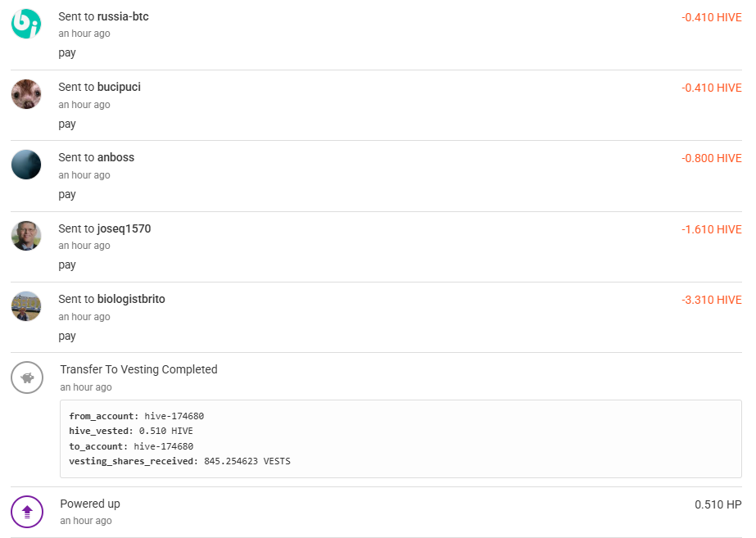Open biologistbrito's avatar image

[26, 306]
